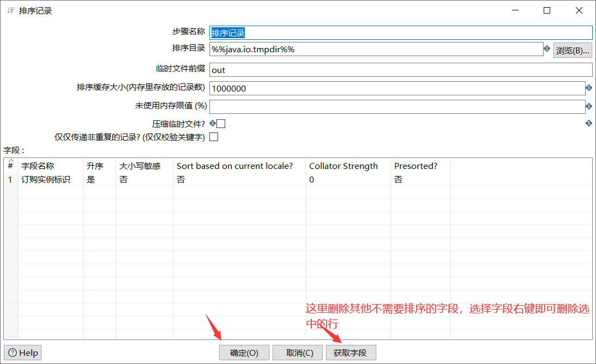Click sort cache size field with 1000000
Image resolution: width=596 pixels, height=364 pixels.
pyautogui.click(x=397, y=88)
